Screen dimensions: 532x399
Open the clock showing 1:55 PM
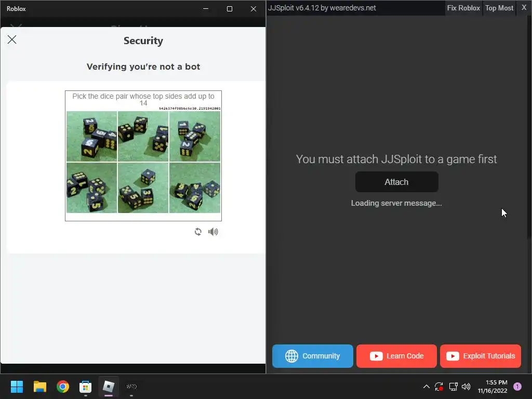pyautogui.click(x=493, y=387)
